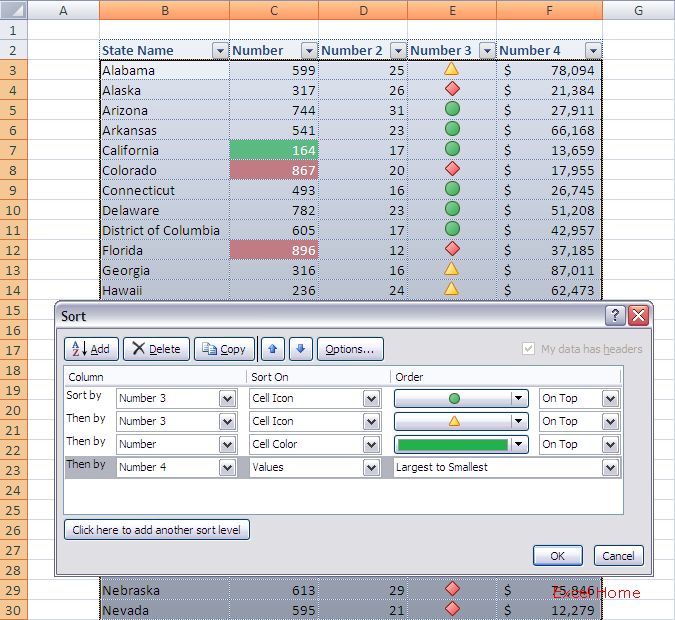Open the Options button in Sort dialog
The image size is (675, 620).
tap(350, 349)
